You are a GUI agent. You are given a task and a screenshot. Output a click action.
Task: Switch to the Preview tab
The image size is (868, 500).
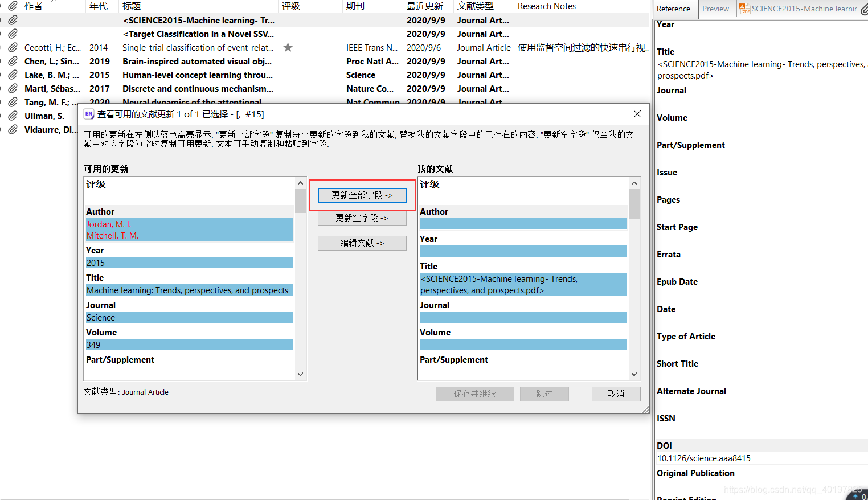click(x=716, y=9)
